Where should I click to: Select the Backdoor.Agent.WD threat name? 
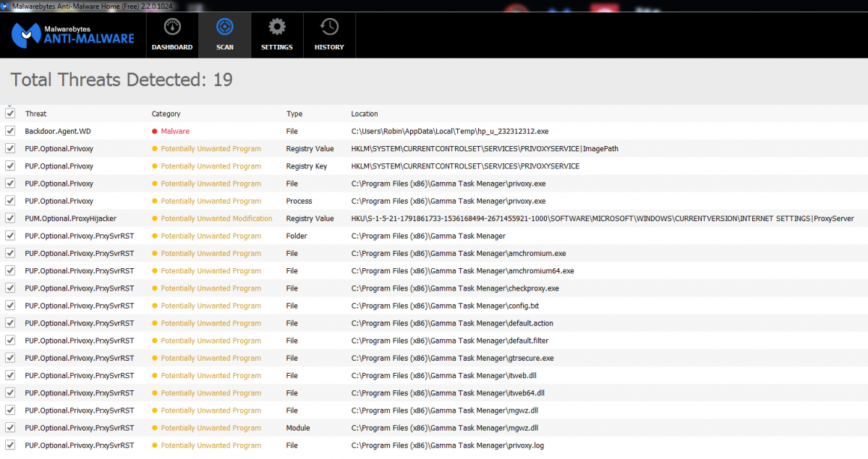[58, 132]
